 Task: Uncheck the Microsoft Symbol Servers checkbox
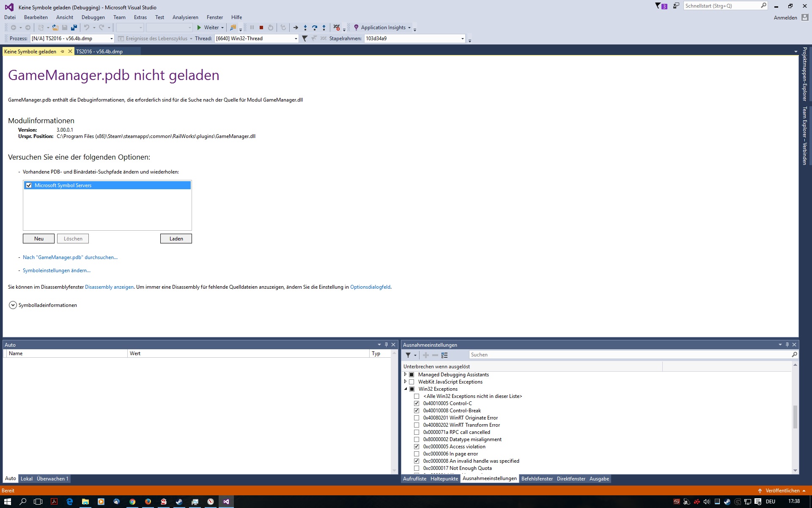coord(29,185)
